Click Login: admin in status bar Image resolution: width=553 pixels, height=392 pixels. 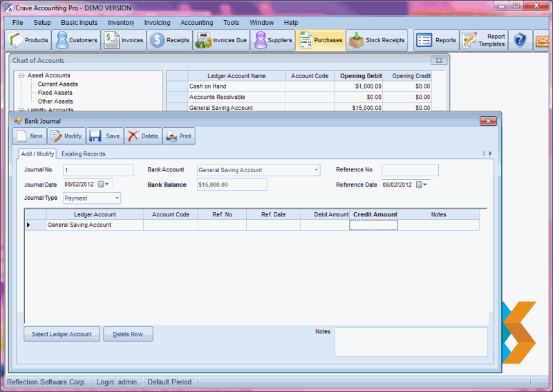click(x=117, y=382)
